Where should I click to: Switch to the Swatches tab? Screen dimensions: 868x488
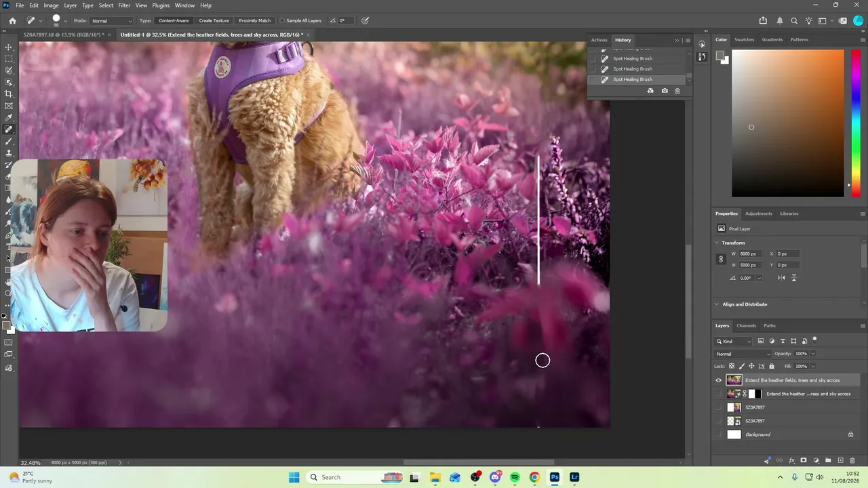tap(744, 39)
